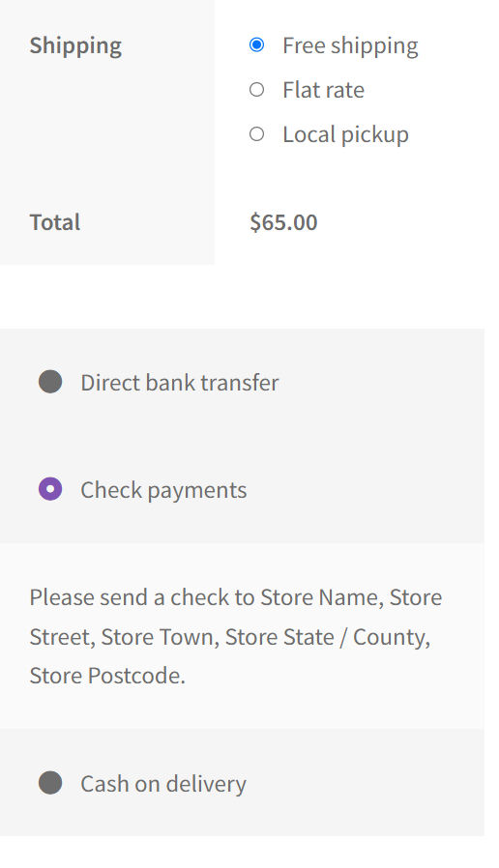Click the 'Please send a check' line
Image resolution: width=499 pixels, height=868 pixels.
(235, 598)
